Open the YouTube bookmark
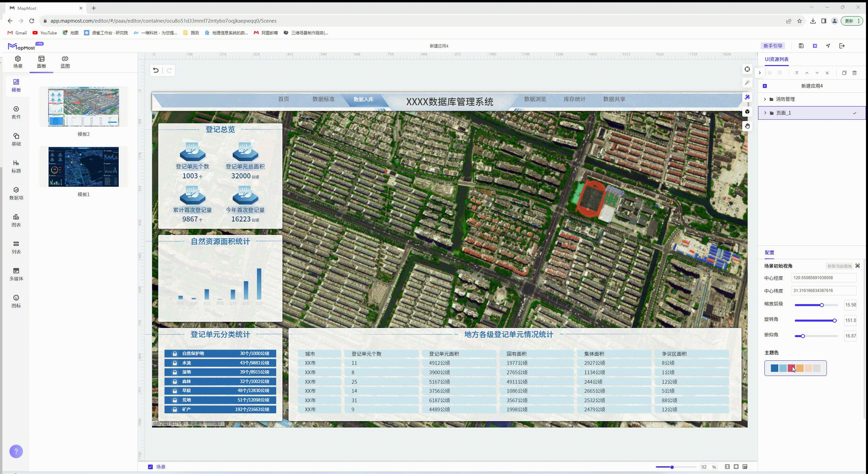Viewport: 868px width, 474px height. click(45, 33)
